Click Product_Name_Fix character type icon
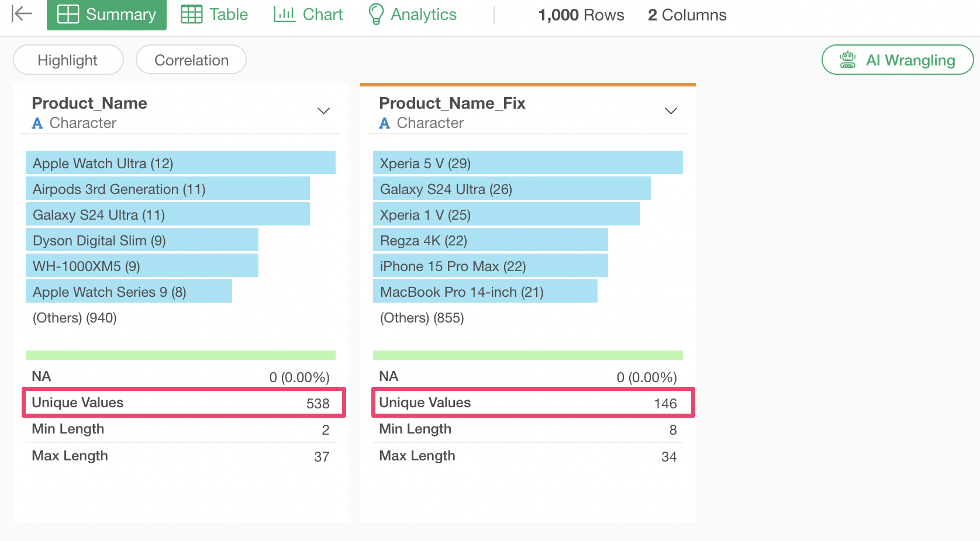 (384, 123)
